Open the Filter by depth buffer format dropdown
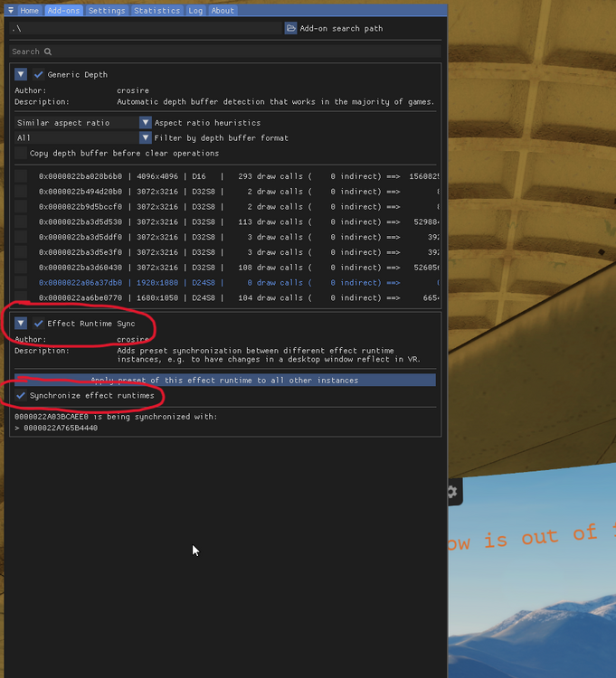 point(146,137)
